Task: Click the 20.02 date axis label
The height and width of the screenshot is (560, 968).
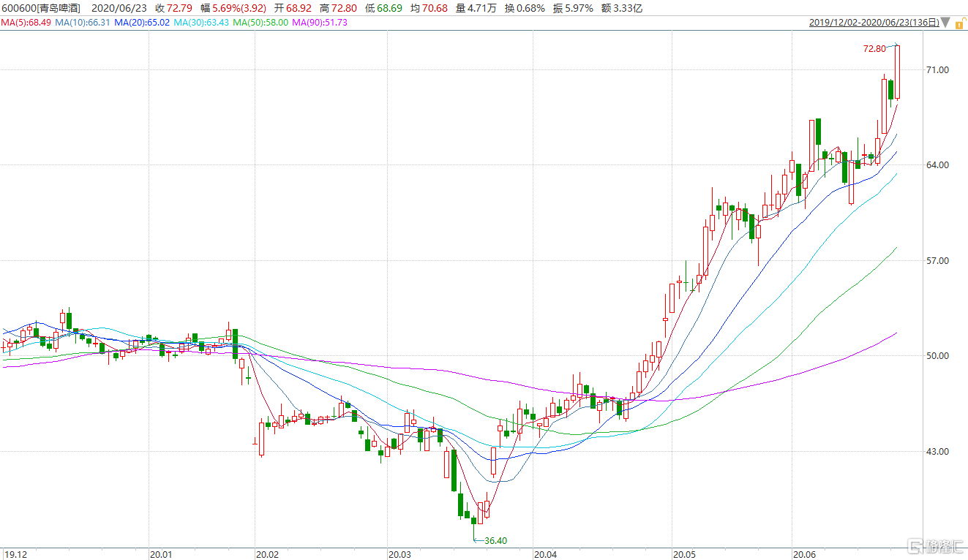Action: pos(267,553)
